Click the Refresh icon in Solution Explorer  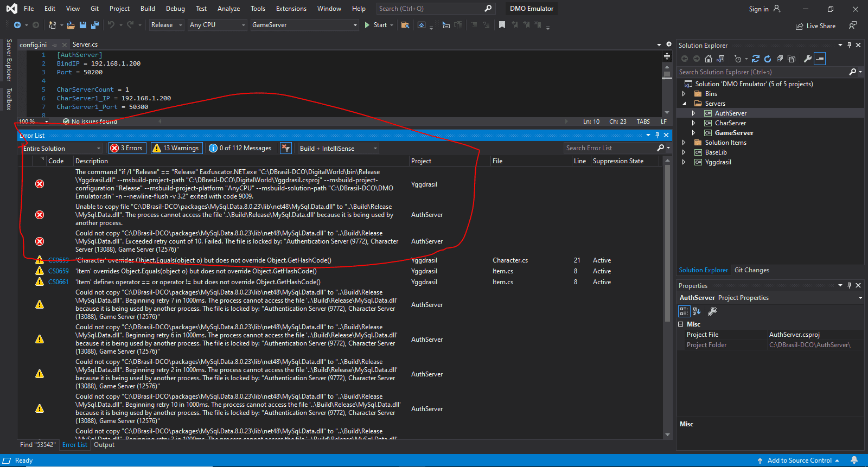click(x=768, y=59)
